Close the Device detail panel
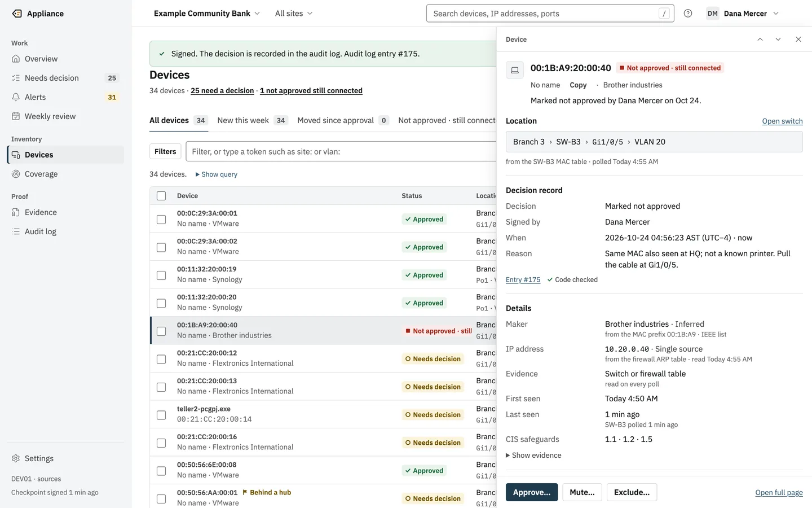812x508 pixels. point(798,40)
